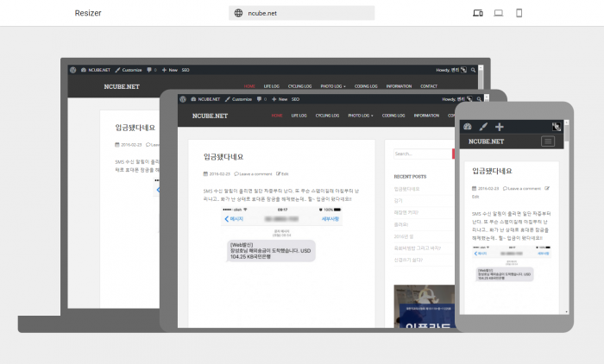Switch to laptop-only preview icon

pos(499,13)
